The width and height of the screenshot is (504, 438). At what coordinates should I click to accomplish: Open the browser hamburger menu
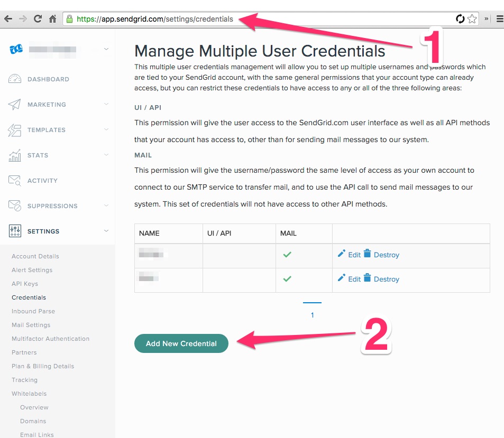(x=500, y=19)
